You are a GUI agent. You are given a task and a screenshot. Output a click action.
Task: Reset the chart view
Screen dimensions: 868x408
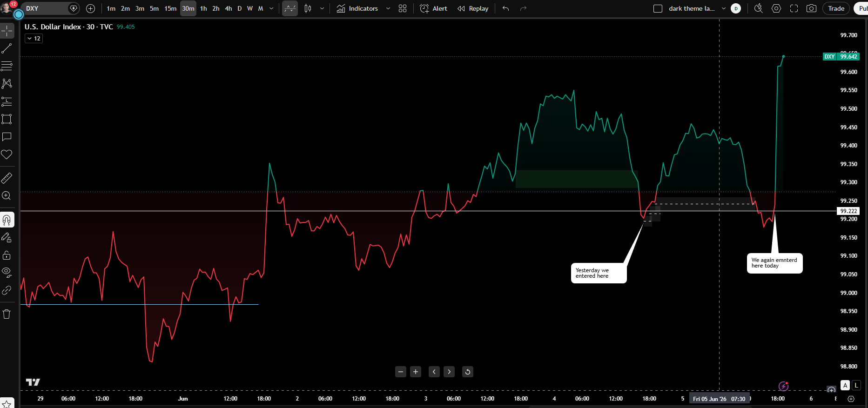point(468,372)
